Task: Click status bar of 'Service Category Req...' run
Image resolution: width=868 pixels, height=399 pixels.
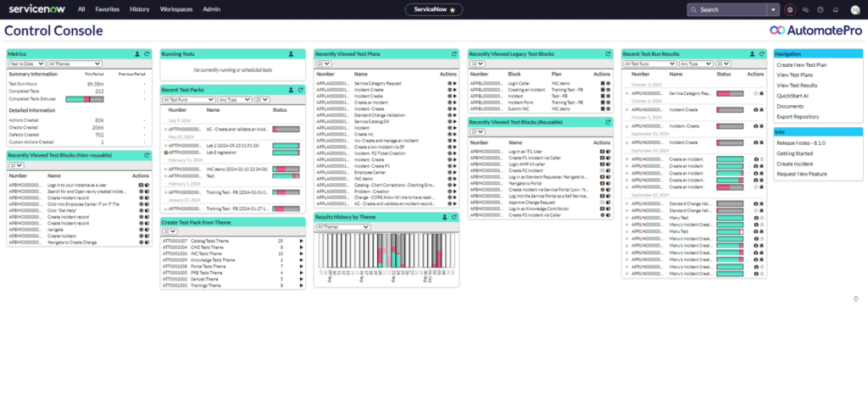Action: point(730,93)
